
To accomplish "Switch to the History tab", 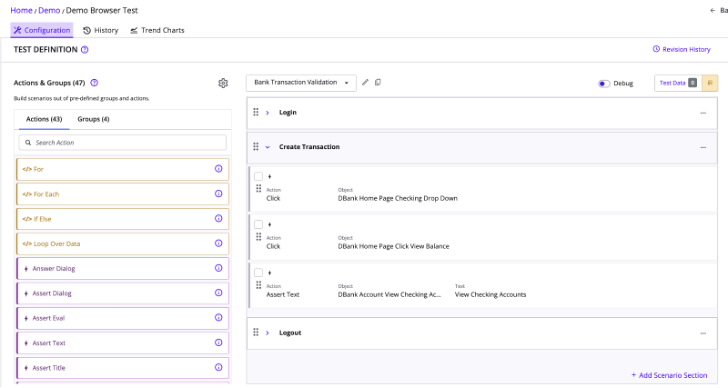I will pos(101,30).
